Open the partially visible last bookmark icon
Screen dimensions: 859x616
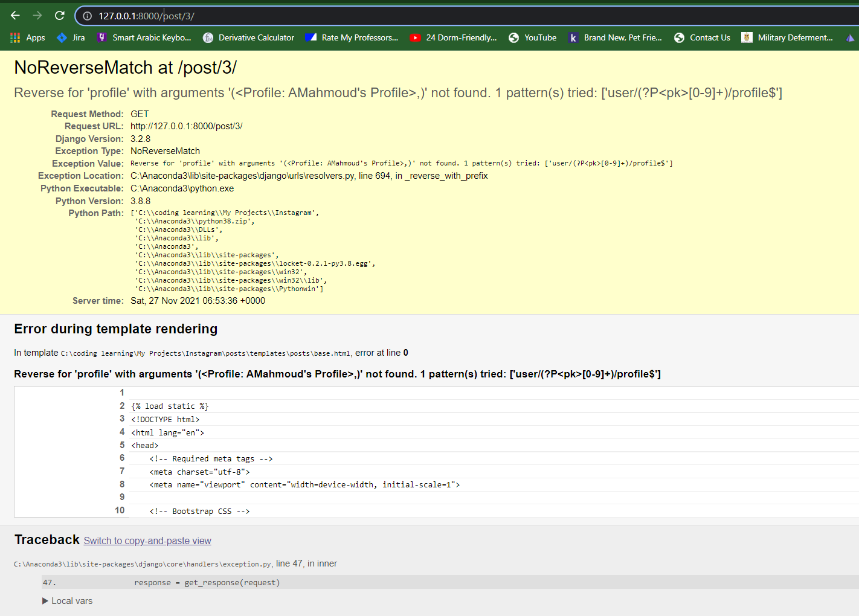pyautogui.click(x=851, y=37)
